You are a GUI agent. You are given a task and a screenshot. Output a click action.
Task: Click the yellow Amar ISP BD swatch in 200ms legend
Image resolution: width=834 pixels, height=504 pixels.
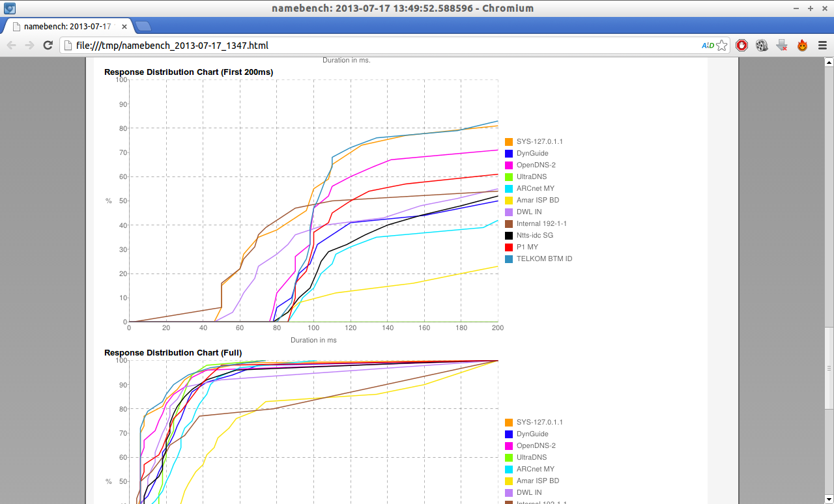click(x=509, y=200)
